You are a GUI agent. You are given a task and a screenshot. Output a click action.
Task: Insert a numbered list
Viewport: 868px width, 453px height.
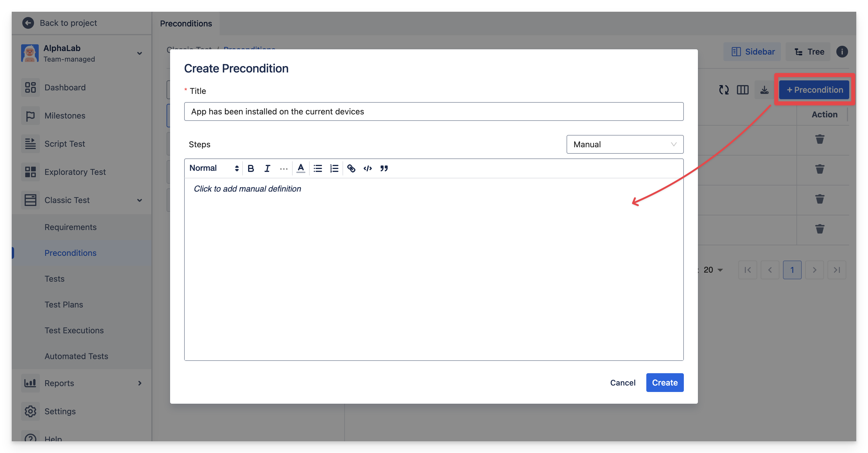pos(334,168)
